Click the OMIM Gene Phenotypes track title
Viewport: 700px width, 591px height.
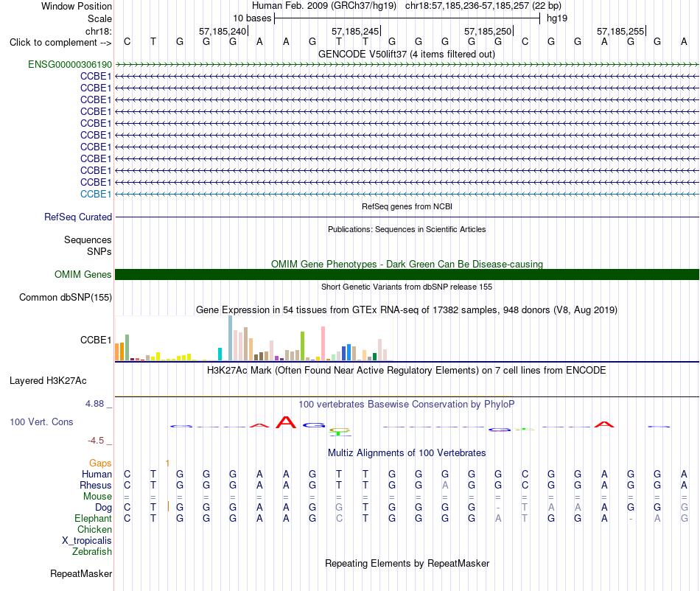[407, 264]
